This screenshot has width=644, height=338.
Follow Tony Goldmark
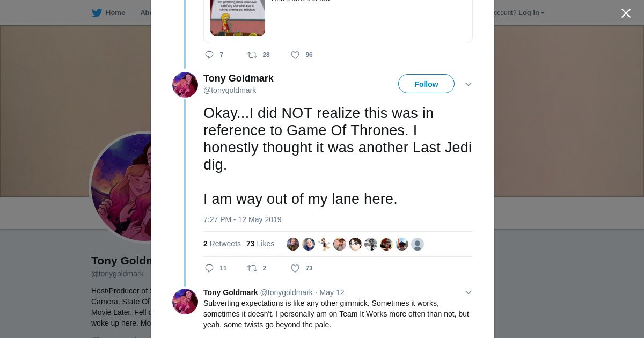pyautogui.click(x=426, y=84)
